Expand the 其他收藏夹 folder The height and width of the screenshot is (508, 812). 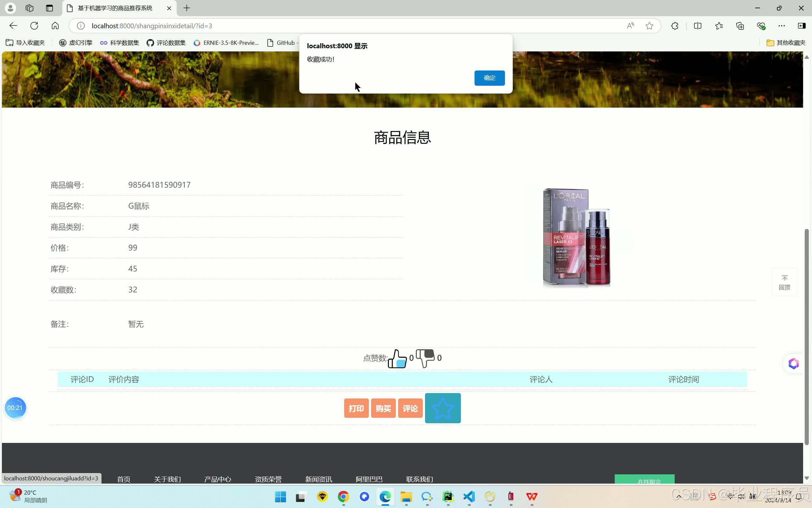tap(786, 43)
